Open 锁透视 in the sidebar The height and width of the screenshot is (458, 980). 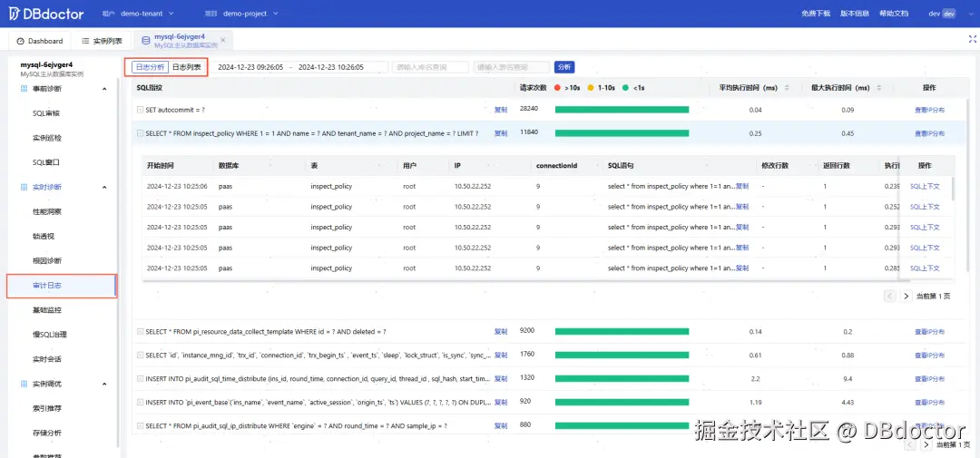point(44,236)
